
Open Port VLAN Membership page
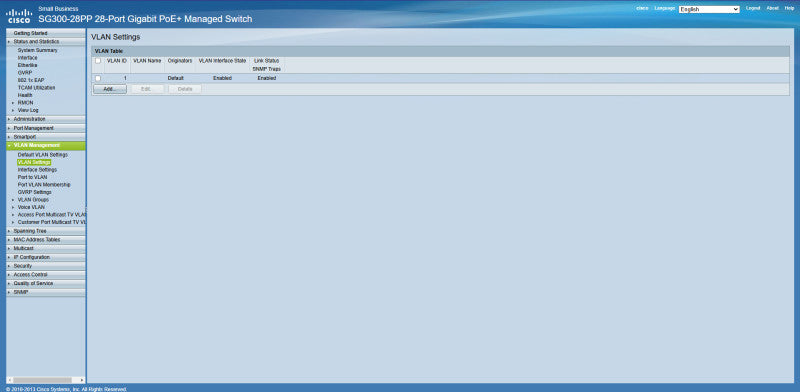tap(44, 185)
